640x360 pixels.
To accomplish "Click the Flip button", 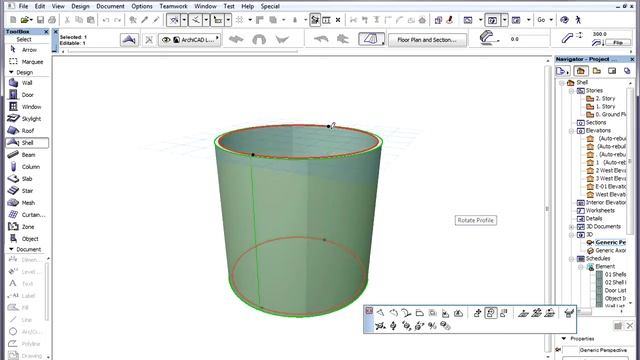I will (x=618, y=42).
